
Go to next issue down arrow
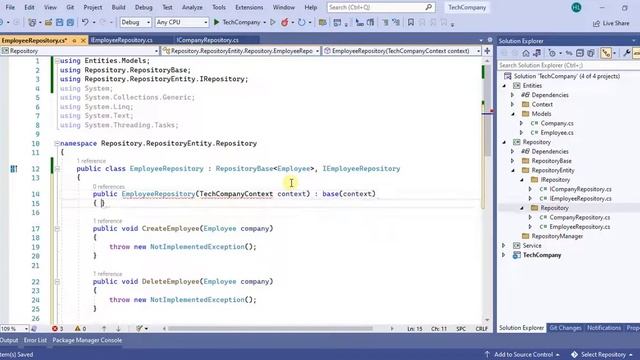[x=118, y=329]
